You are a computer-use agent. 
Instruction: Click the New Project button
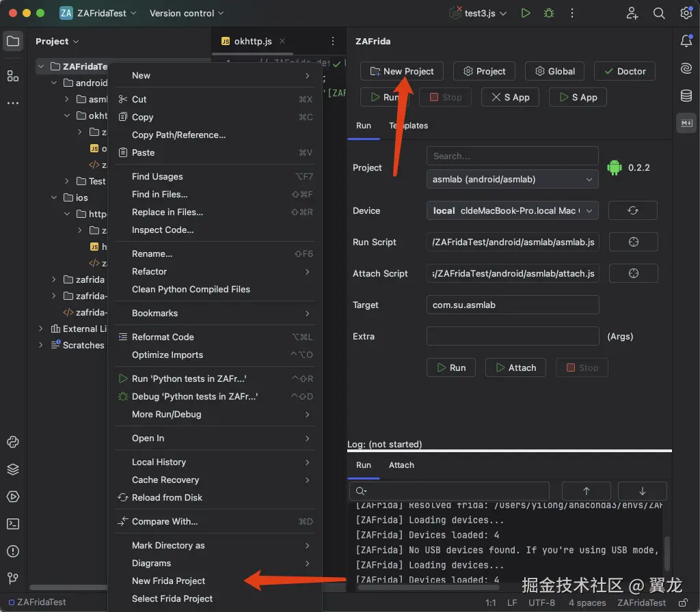402,71
